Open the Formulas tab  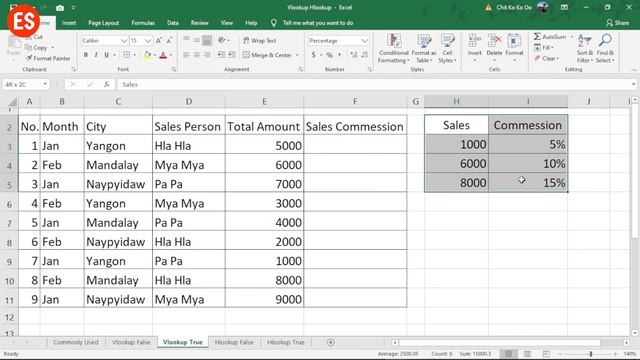[143, 23]
